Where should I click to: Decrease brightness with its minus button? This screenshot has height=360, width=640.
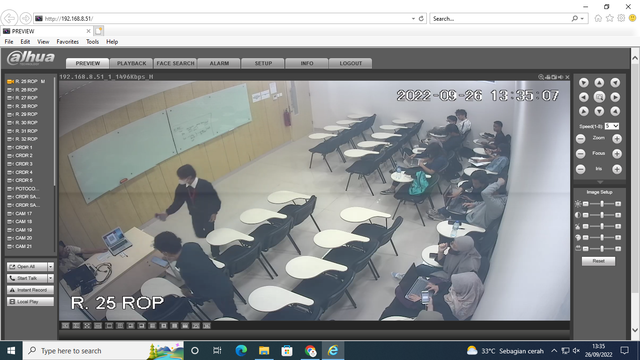[586, 204]
